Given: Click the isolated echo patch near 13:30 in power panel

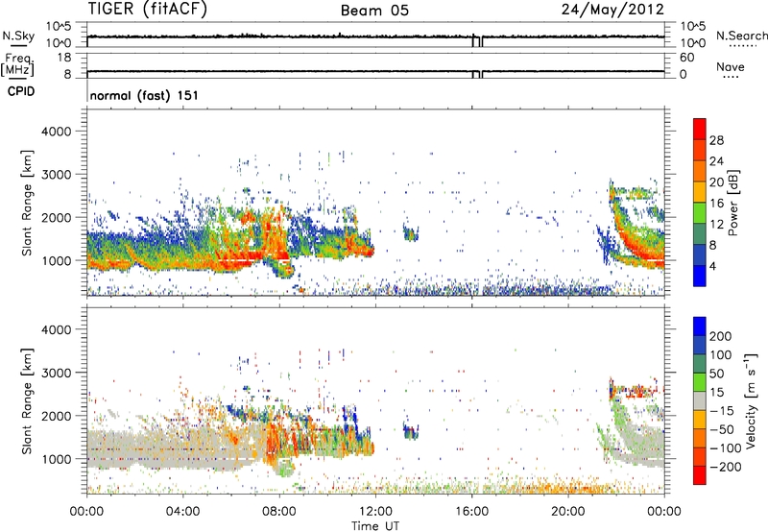Looking at the screenshot, I should point(411,232).
